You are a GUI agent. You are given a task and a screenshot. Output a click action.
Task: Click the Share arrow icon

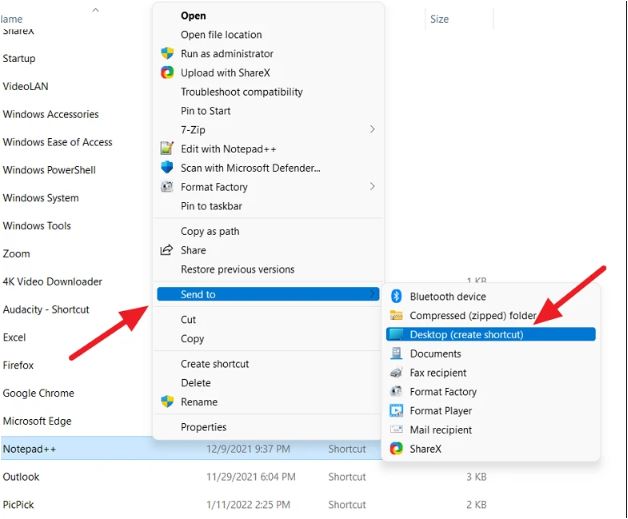point(167,250)
